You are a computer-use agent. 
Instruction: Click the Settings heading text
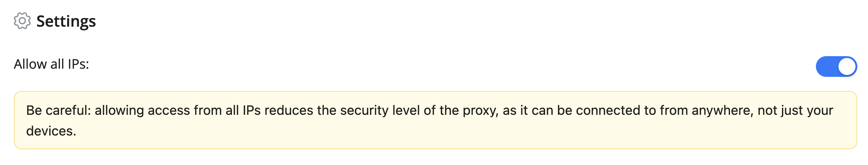66,21
